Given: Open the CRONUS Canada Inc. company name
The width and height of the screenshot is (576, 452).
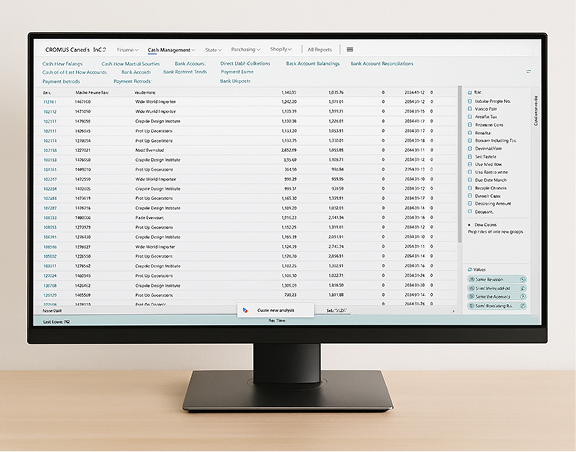Looking at the screenshot, I should pyautogui.click(x=75, y=50).
